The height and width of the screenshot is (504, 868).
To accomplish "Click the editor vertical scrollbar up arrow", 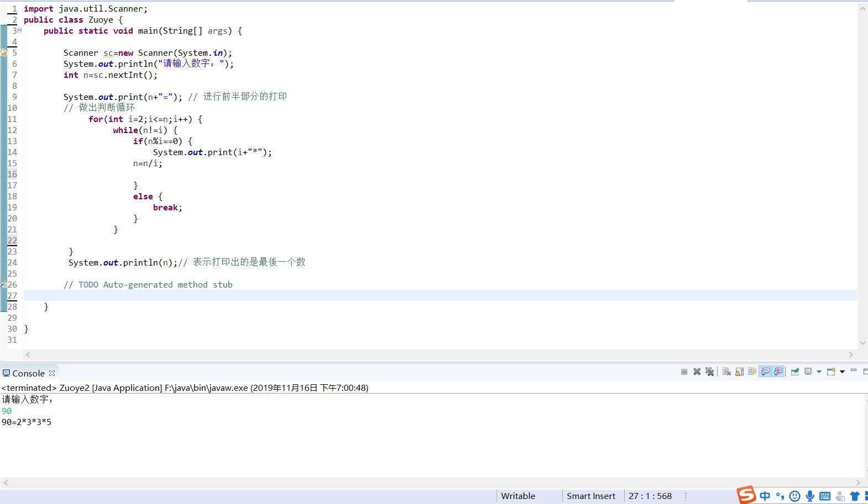I will [862, 8].
